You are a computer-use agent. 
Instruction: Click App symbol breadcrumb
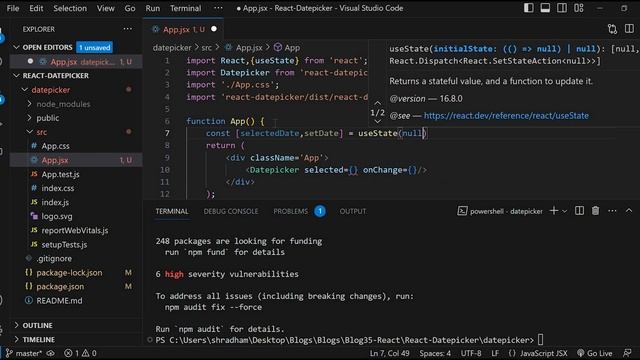287,48
